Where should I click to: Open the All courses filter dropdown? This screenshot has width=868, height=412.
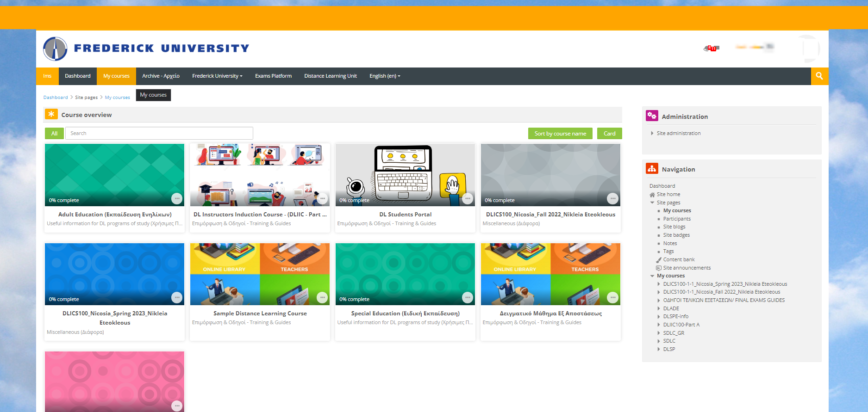[54, 133]
